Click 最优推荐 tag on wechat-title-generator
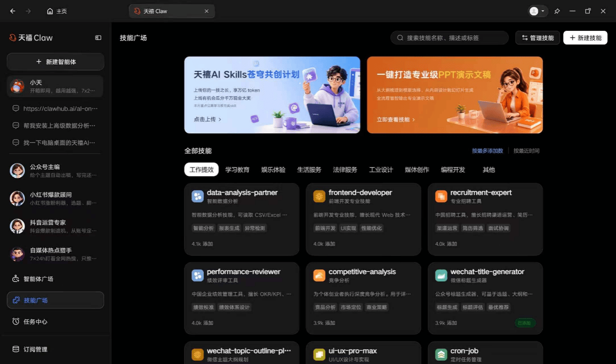Image resolution: width=616 pixels, height=364 pixels. (x=499, y=307)
